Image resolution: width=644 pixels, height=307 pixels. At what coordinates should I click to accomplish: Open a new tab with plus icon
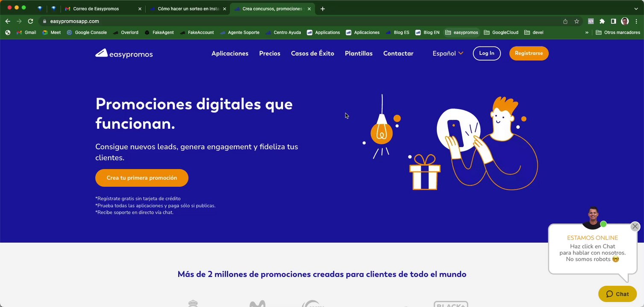click(322, 9)
